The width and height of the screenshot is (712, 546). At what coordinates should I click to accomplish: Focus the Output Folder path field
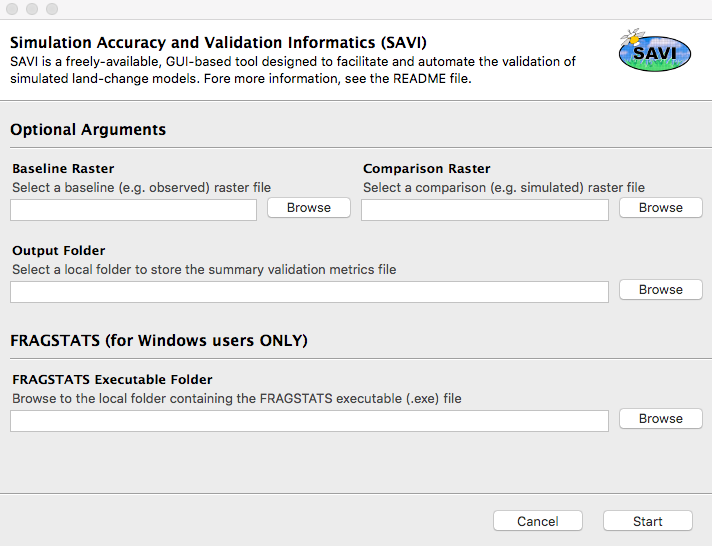pyautogui.click(x=309, y=292)
